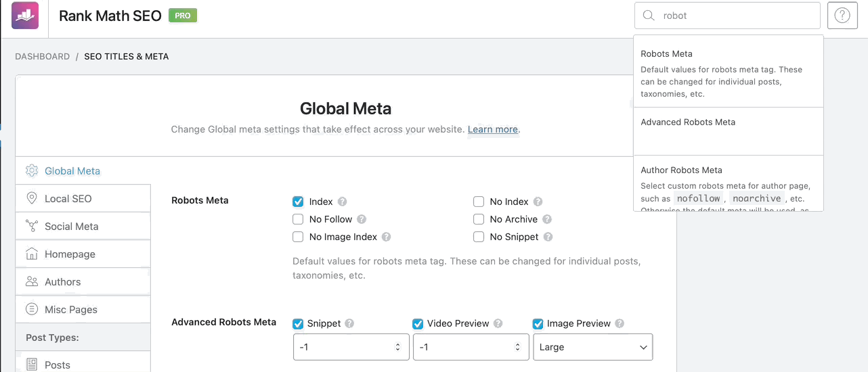Click the search field containing robot
Screen dimensions: 868x372
point(735,16)
